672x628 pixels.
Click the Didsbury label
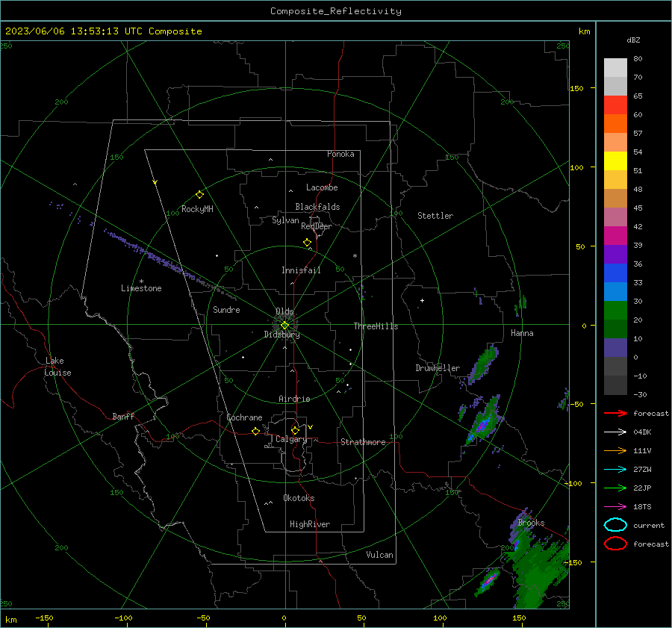tap(281, 335)
